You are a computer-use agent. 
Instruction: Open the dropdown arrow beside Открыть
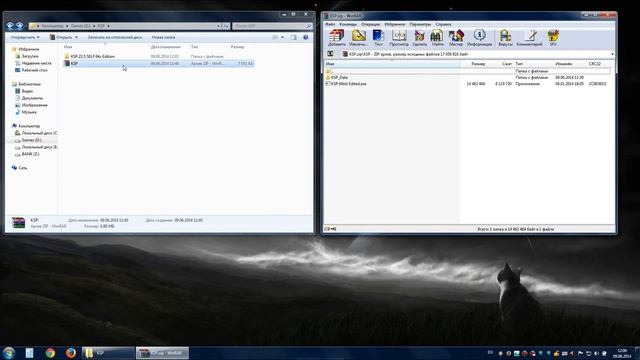(76, 37)
